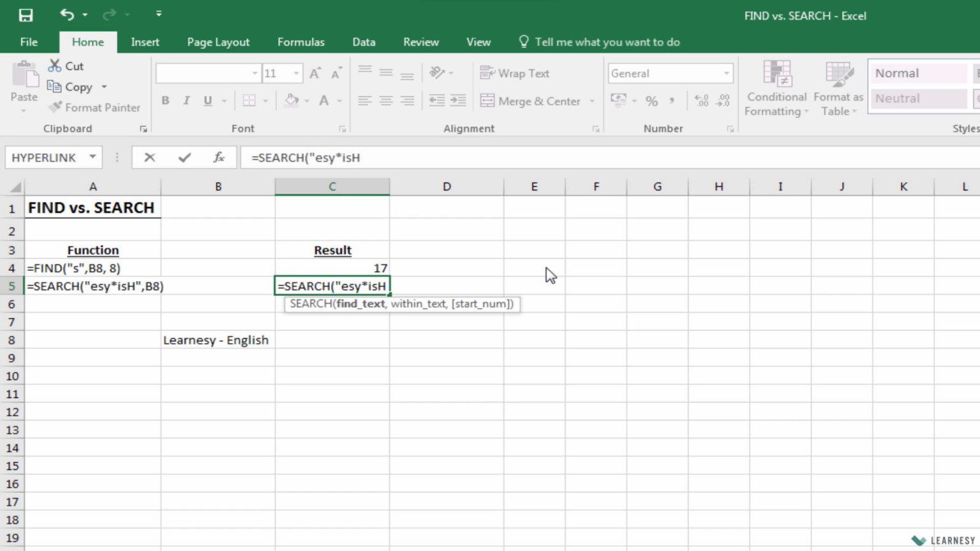Cancel the formula entry with the X button
980x551 pixels.
(150, 157)
